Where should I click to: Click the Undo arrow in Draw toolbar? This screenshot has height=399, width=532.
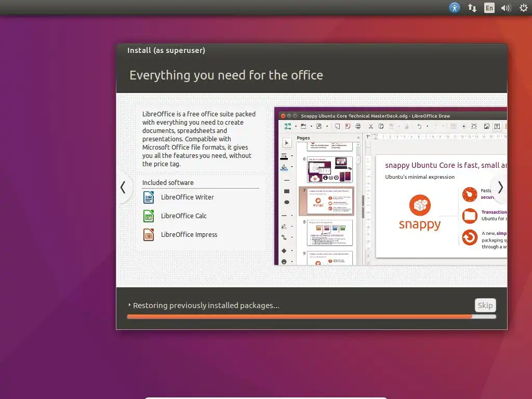click(419, 127)
